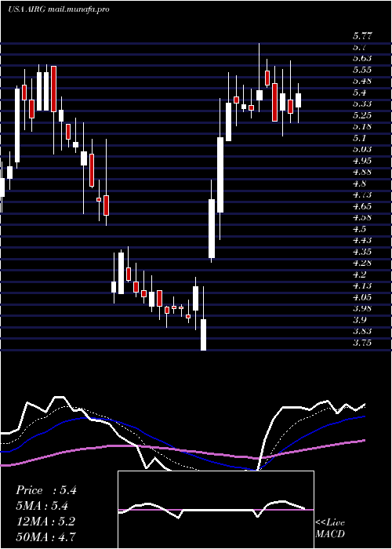The image size is (392, 549).
Task: Click the 3.9 price axis label
Action: tap(360, 320)
